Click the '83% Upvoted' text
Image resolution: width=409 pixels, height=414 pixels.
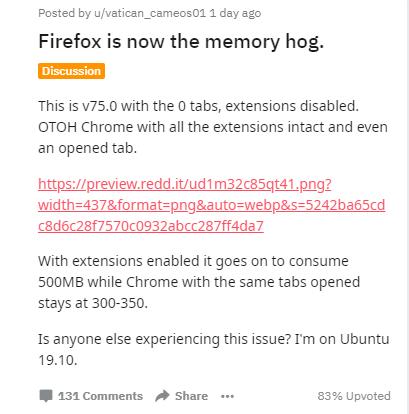coord(354,396)
